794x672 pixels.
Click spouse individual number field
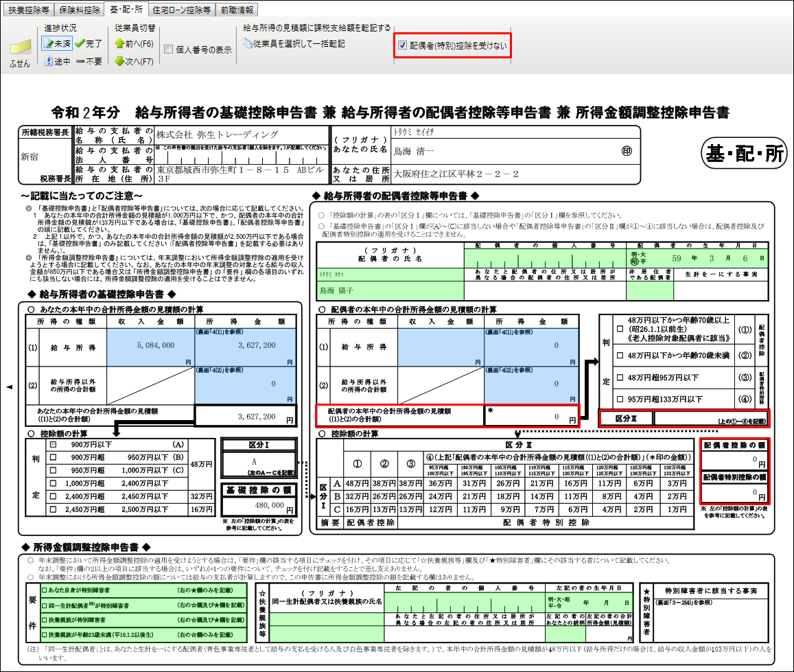pyautogui.click(x=545, y=258)
